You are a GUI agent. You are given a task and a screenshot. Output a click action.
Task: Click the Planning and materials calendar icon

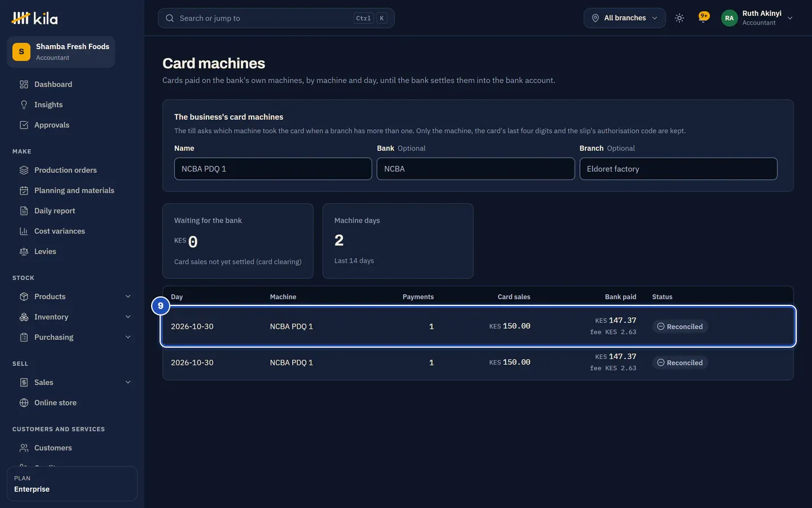[x=24, y=190]
